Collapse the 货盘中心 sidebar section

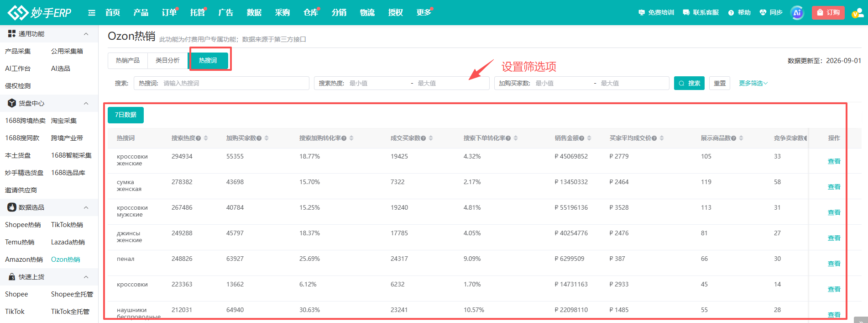(x=86, y=103)
